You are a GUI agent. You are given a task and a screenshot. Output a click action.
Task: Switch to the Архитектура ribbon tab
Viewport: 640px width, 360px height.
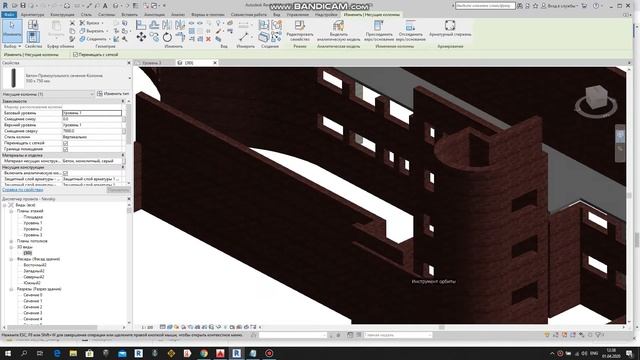(32, 15)
